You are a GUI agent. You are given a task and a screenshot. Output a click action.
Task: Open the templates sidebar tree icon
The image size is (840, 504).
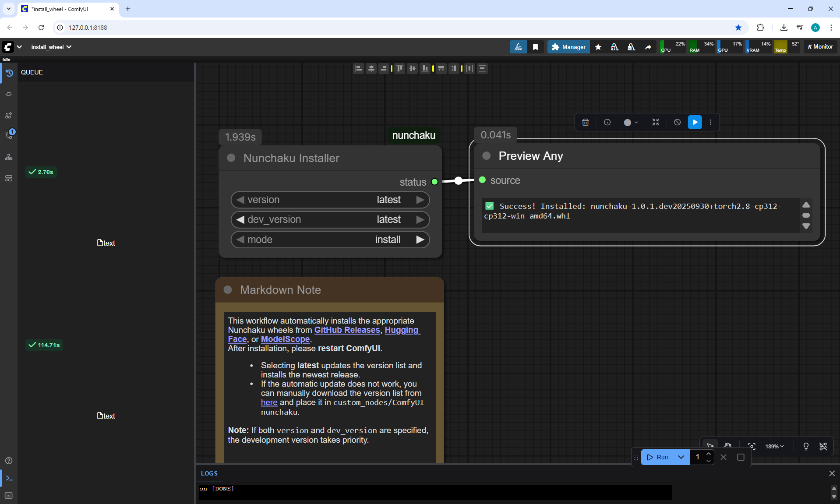pyautogui.click(x=9, y=157)
